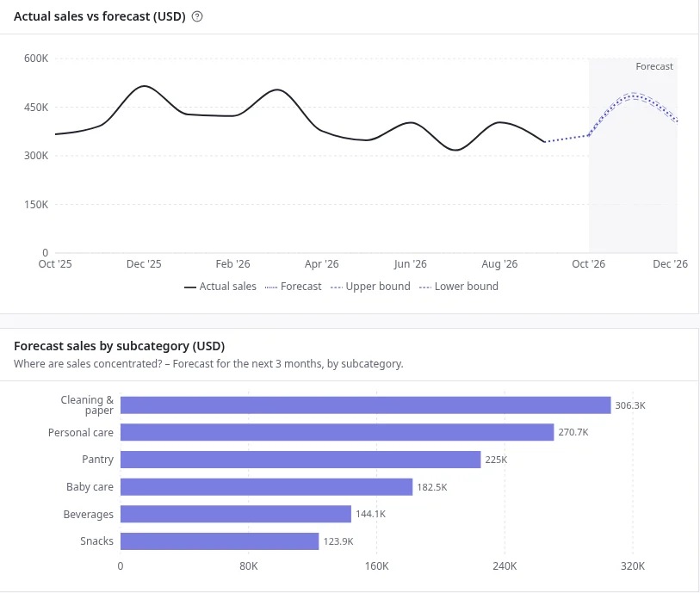
Task: Click the Actual sales vs forecast heading
Action: 100,16
